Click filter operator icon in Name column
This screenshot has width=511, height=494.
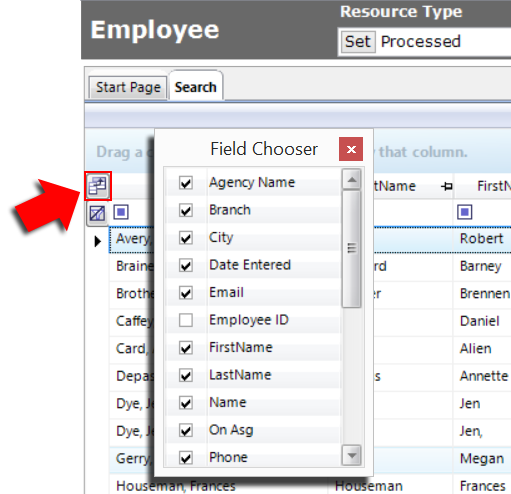tap(121, 212)
